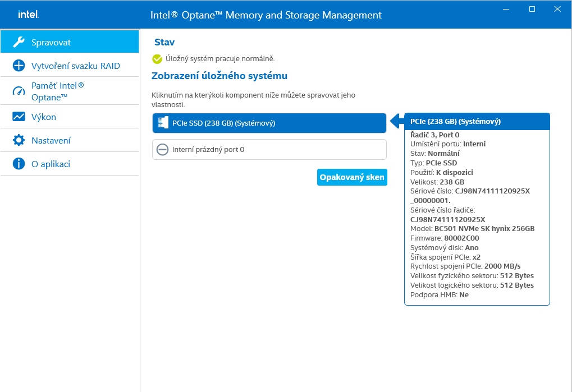The image size is (572, 392).
Task: Show the O aplikaci page
Action: click(70, 164)
